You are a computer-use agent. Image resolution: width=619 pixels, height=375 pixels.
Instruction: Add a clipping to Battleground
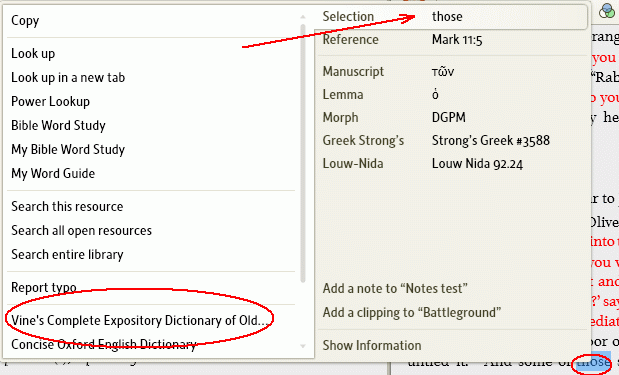point(412,313)
